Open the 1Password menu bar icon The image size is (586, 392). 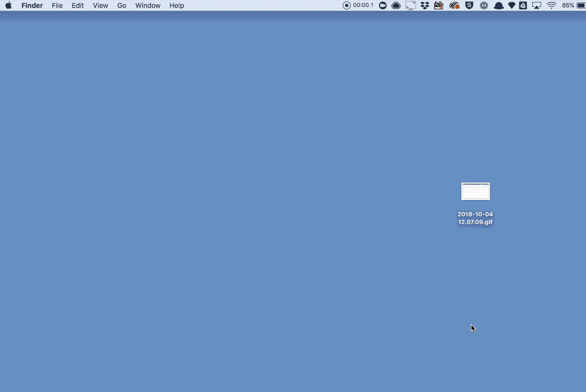[x=484, y=5]
